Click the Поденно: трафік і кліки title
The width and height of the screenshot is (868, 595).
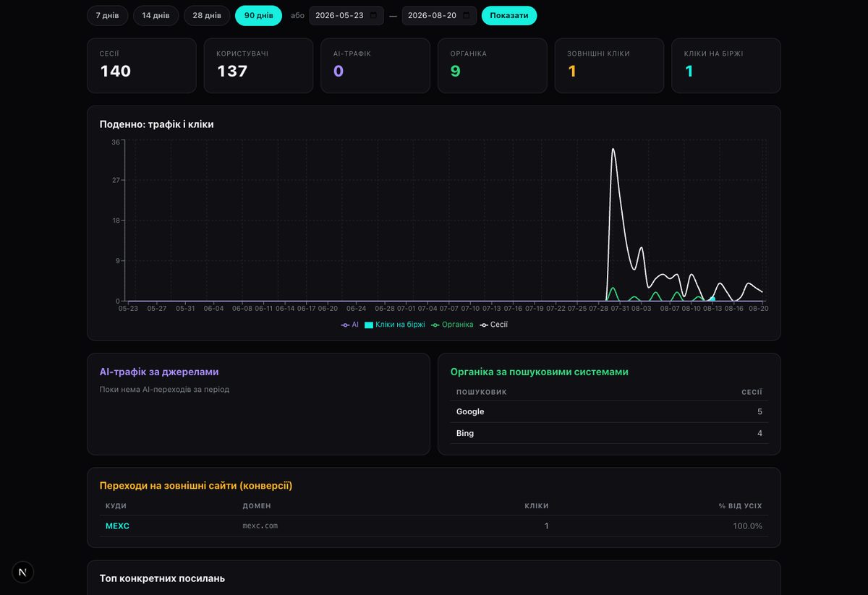pyautogui.click(x=157, y=124)
